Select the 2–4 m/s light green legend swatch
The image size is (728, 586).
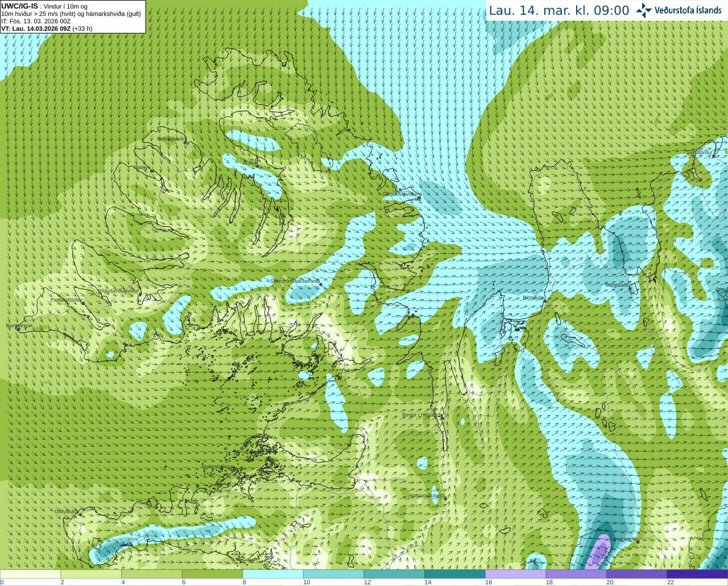click(x=91, y=574)
